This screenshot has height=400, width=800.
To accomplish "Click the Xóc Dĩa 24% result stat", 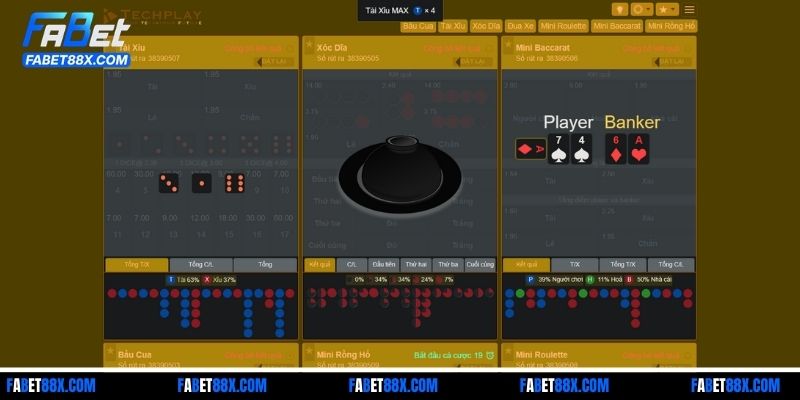I will coord(423,280).
